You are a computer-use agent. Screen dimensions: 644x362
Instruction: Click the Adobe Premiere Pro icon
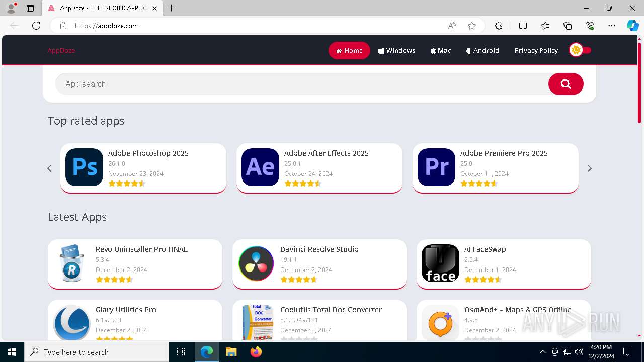coord(436,167)
